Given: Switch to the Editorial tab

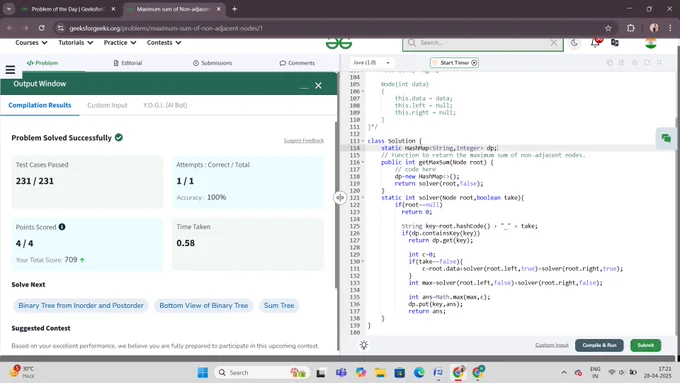Looking at the screenshot, I should click(128, 63).
